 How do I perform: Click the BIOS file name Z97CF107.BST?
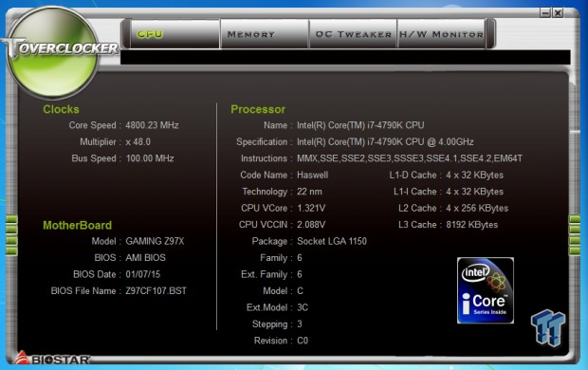[x=156, y=291]
